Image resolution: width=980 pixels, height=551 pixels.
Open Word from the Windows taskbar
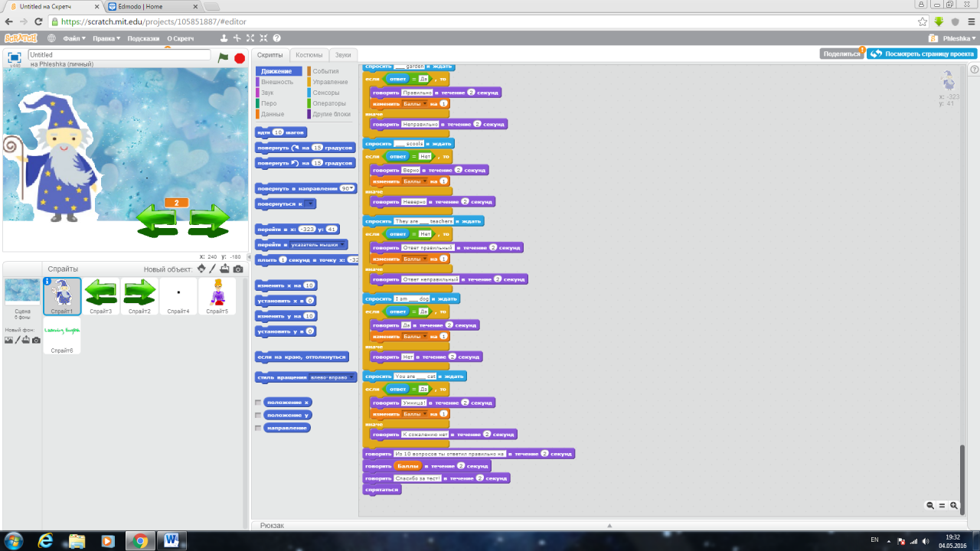click(x=171, y=541)
